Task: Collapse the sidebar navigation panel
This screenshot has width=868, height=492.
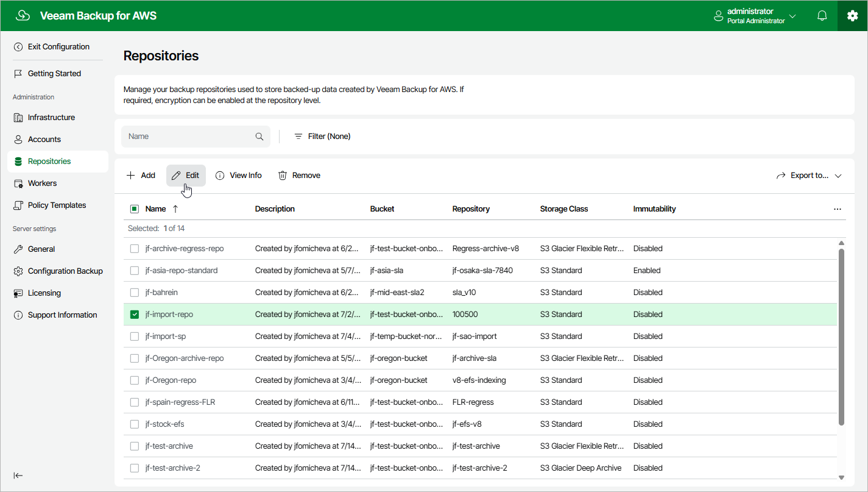Action: coord(18,476)
